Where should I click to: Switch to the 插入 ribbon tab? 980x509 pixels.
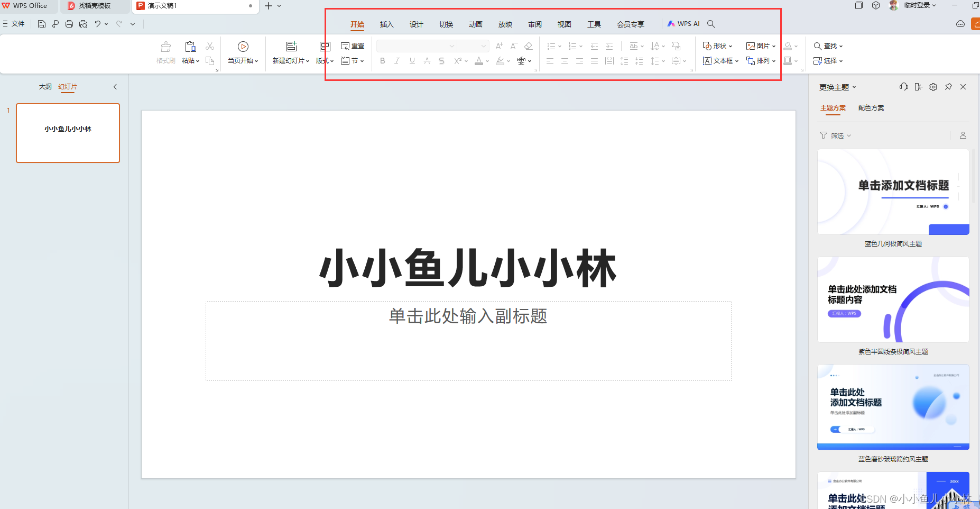click(x=387, y=24)
